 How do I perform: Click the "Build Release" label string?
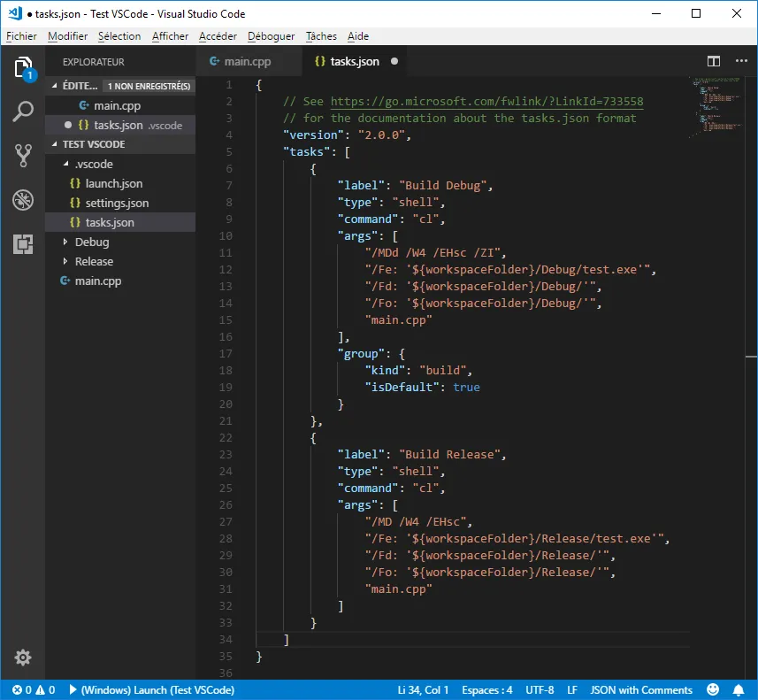tap(449, 455)
